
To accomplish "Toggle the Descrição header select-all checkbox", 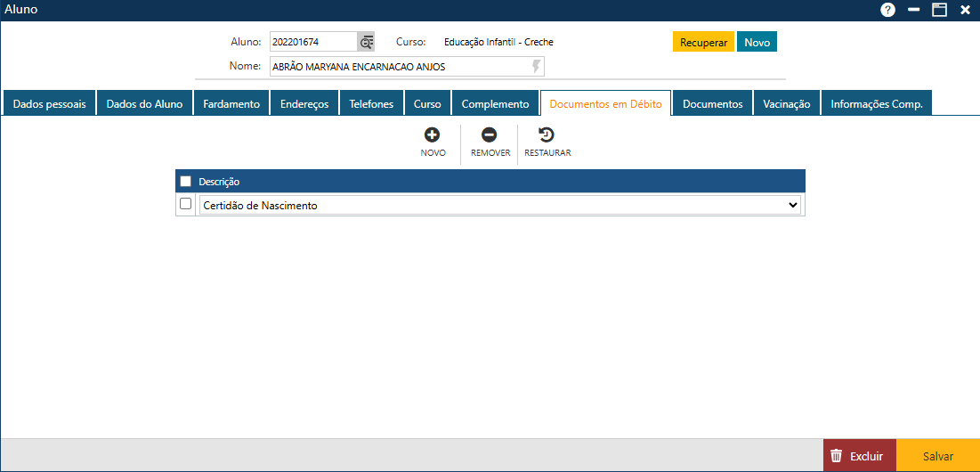I will point(186,182).
